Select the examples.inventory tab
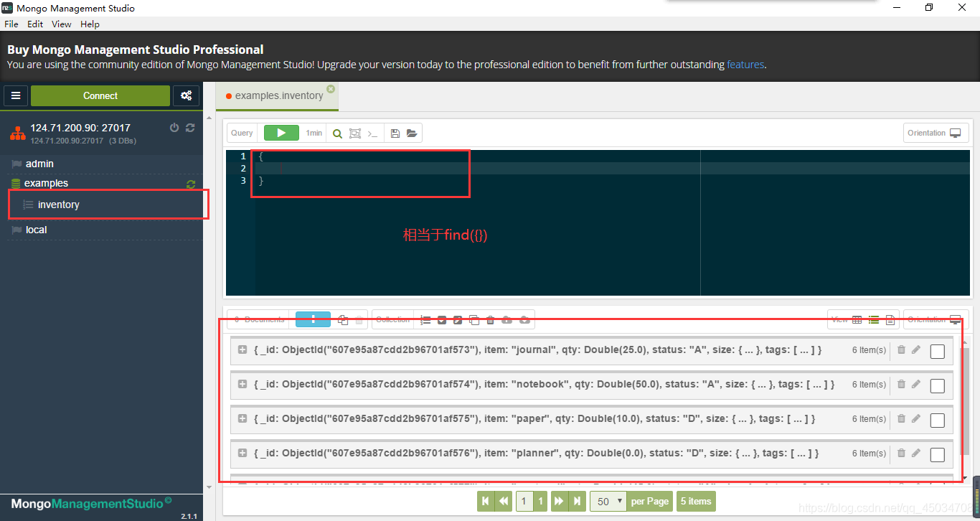This screenshot has width=980, height=521. pos(278,95)
